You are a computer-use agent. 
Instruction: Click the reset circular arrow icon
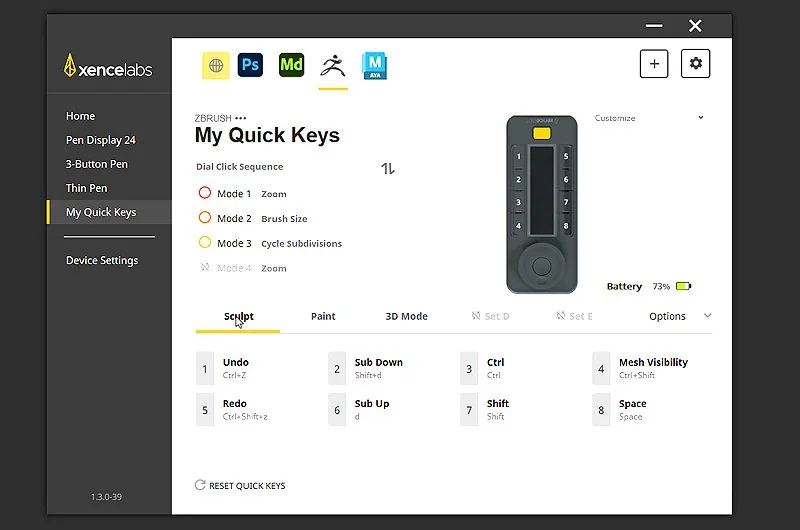[x=200, y=485]
